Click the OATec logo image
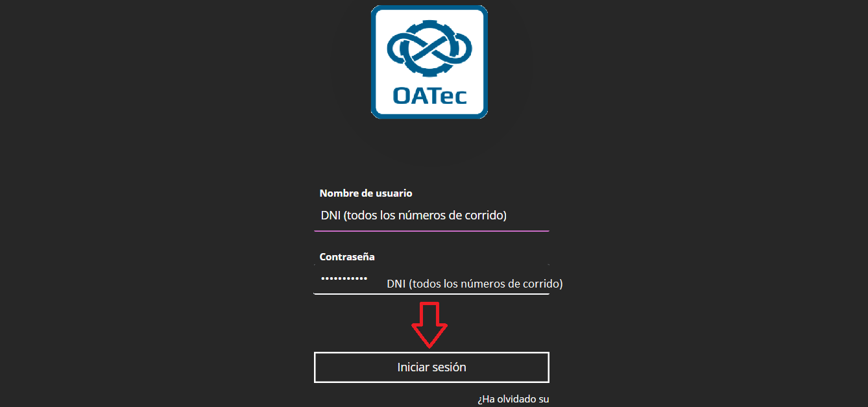 pos(429,62)
